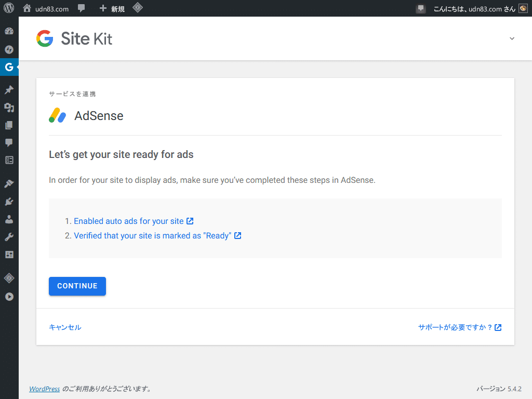The image size is (532, 399).
Task: Click the CONTINUE button
Action: coord(77,286)
